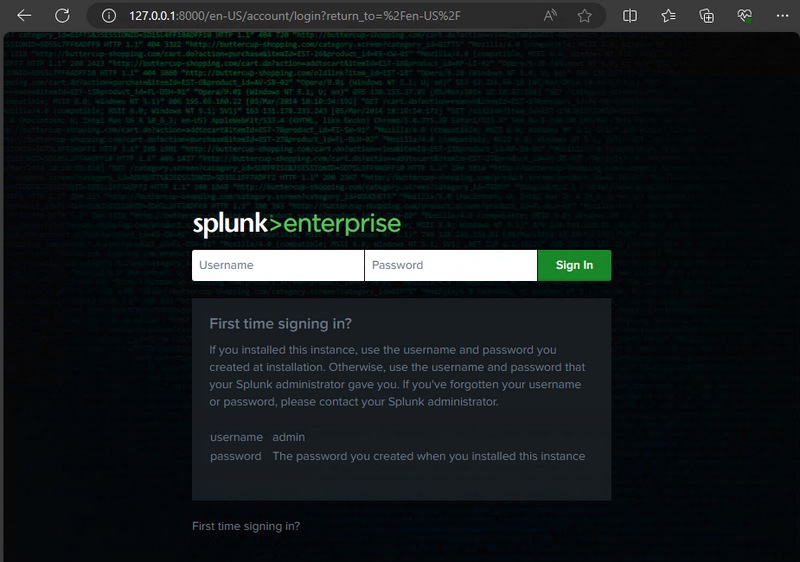Image resolution: width=800 pixels, height=562 pixels.
Task: Reload the page with the refresh icon
Action: pyautogui.click(x=62, y=16)
